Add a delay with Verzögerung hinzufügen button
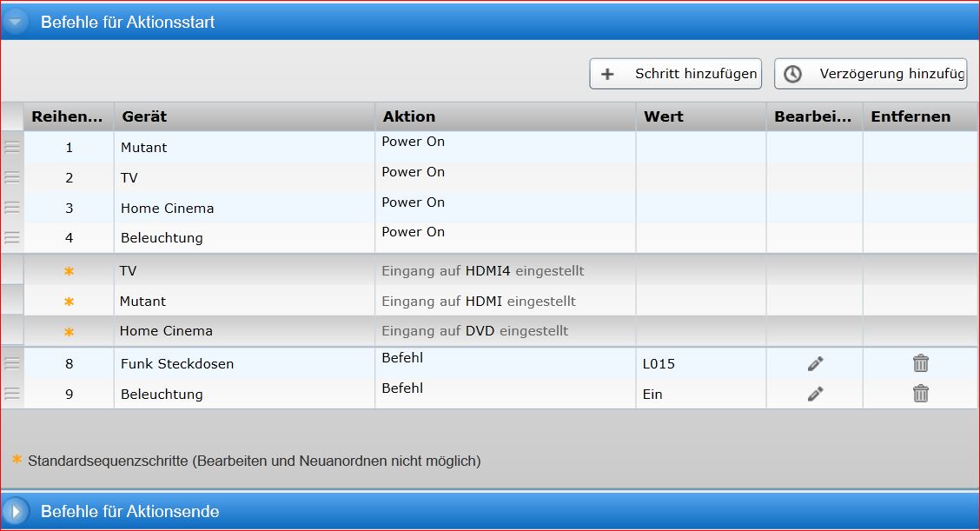The image size is (980, 531). point(871,74)
